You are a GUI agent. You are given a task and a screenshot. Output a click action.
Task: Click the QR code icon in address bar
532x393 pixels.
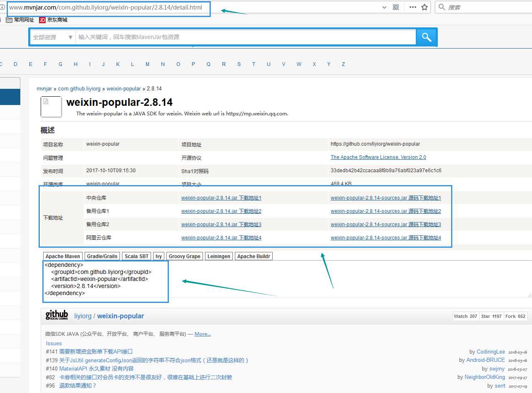[x=396, y=7]
